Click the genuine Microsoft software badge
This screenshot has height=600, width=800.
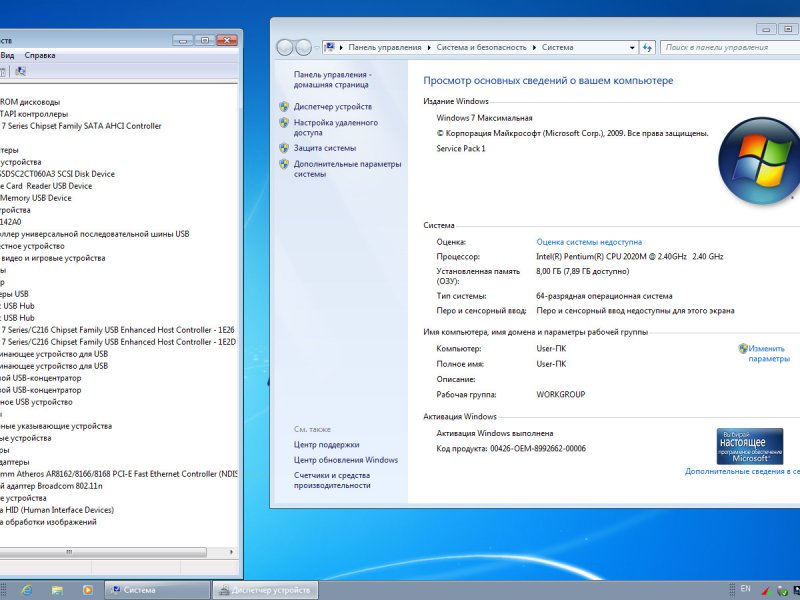click(749, 446)
